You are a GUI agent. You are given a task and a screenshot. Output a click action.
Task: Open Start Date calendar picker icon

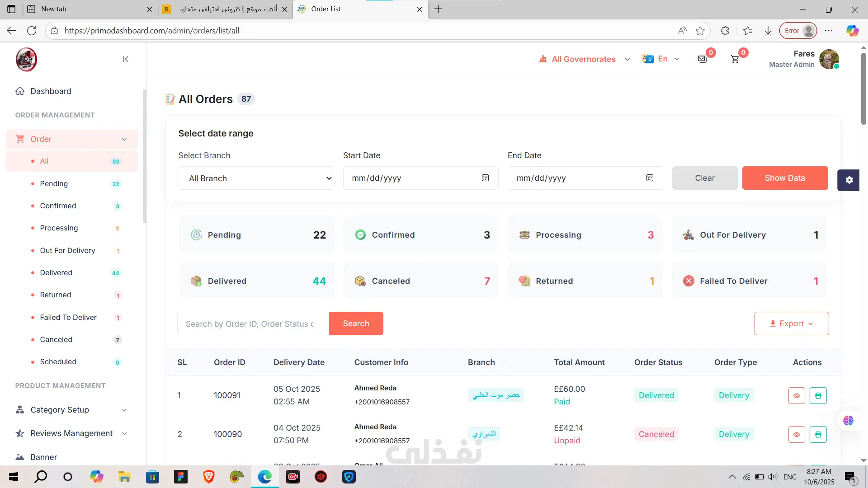485,178
